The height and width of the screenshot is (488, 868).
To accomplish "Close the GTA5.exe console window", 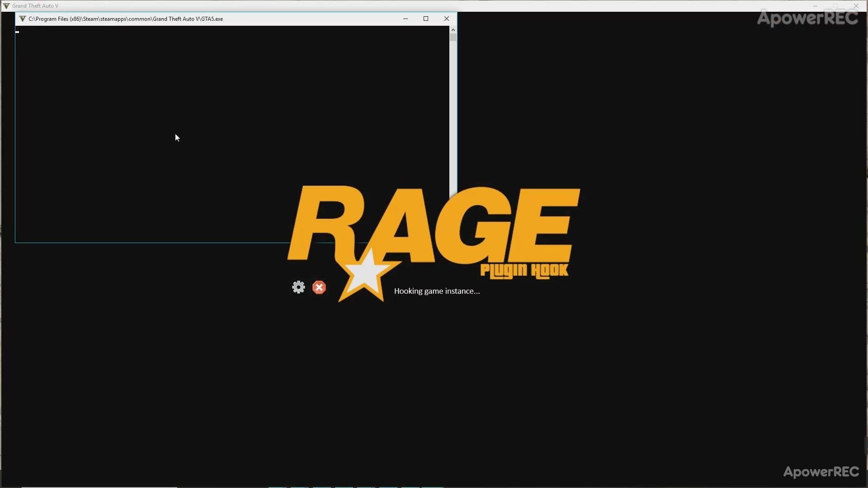I will click(447, 19).
